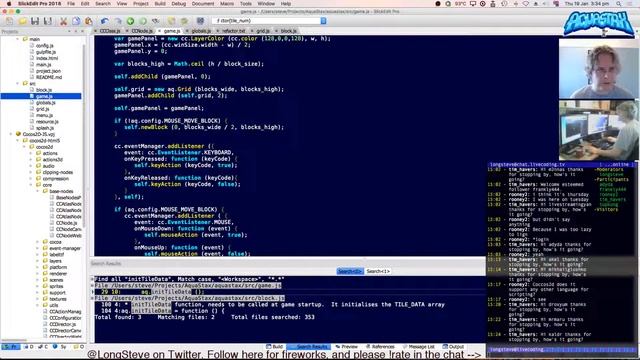Expand the event-manager folder
640x360 pixels.
[38, 248]
